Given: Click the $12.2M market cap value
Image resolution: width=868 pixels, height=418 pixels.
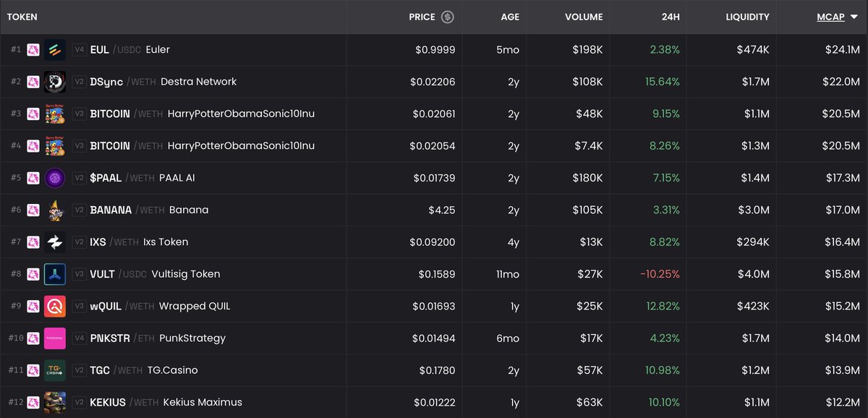Looking at the screenshot, I should point(843,402).
